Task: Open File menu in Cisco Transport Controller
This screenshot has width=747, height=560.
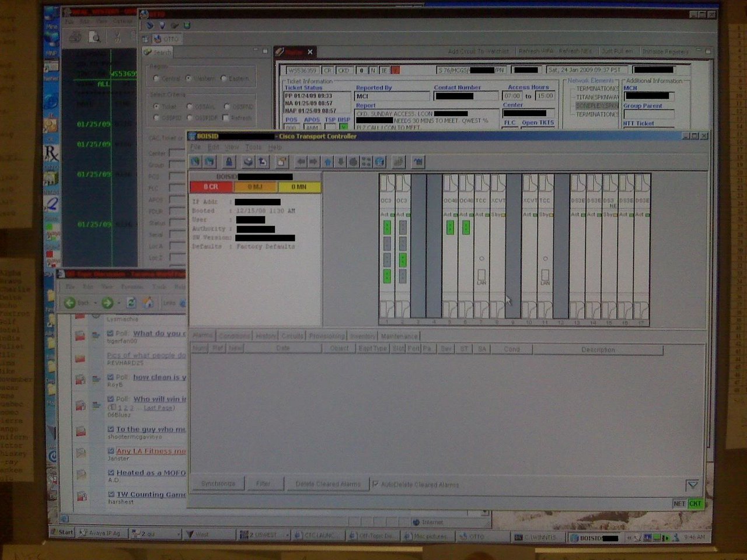Action: point(196,148)
